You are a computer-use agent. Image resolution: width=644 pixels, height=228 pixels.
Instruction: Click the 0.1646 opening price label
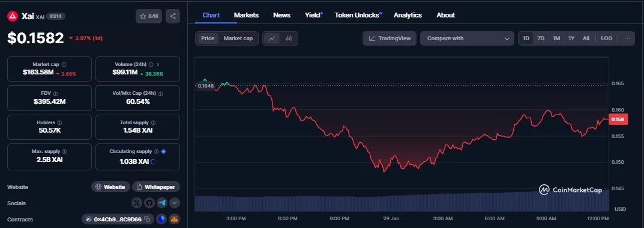[205, 86]
